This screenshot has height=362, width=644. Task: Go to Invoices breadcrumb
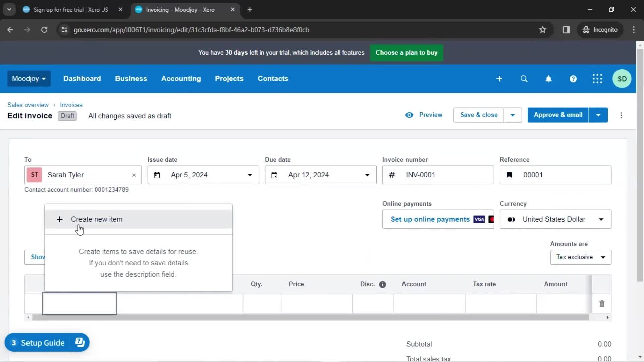coord(71,105)
